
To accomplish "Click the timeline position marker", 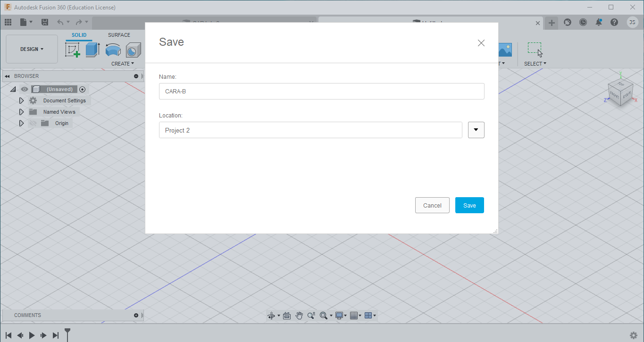I will tap(67, 334).
